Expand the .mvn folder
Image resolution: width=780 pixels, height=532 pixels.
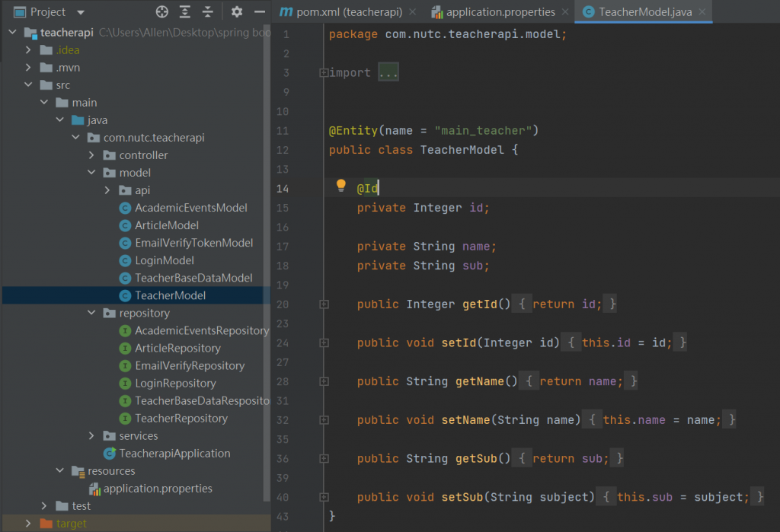[28, 67]
